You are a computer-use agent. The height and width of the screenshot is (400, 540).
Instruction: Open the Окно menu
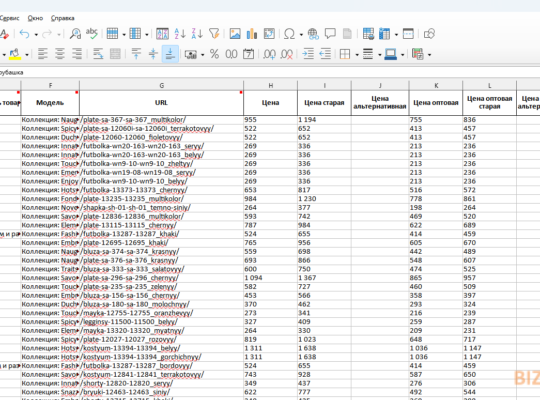coord(35,18)
